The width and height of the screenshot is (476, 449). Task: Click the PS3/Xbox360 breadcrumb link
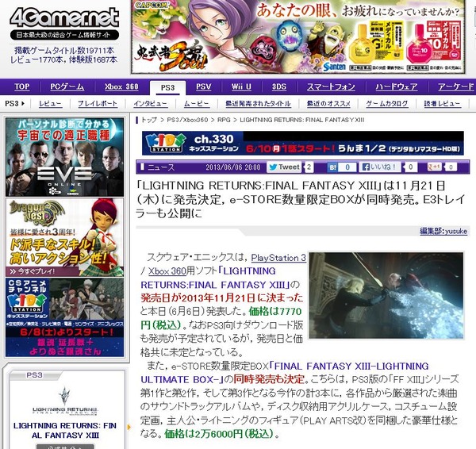tap(187, 120)
